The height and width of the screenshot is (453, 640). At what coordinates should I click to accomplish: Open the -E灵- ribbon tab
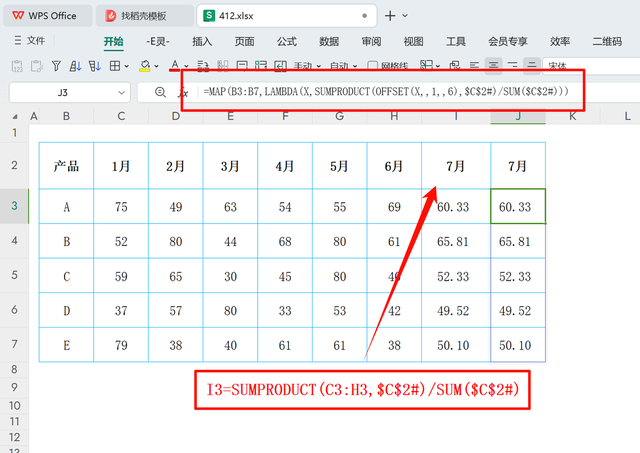158,41
